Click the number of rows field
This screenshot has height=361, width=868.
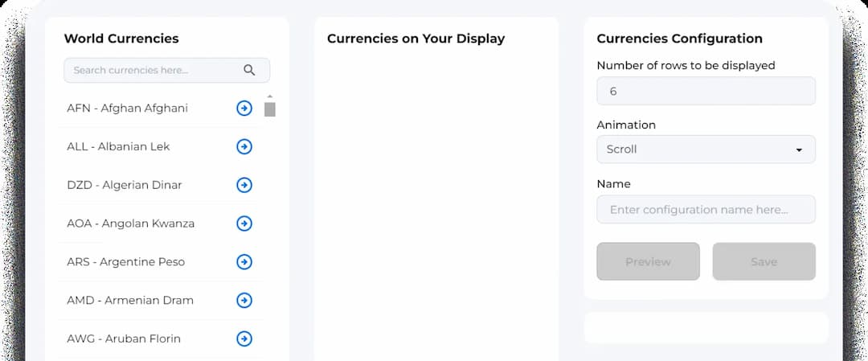[706, 91]
